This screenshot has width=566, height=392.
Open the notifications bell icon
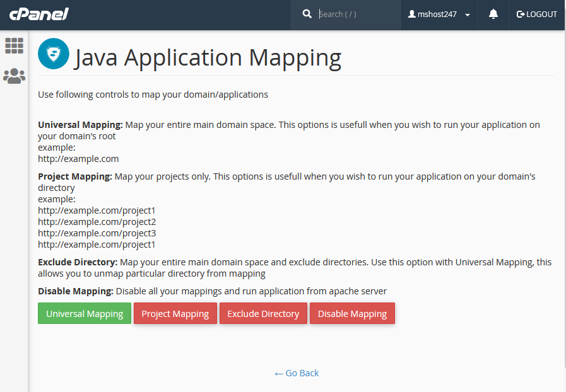(493, 14)
